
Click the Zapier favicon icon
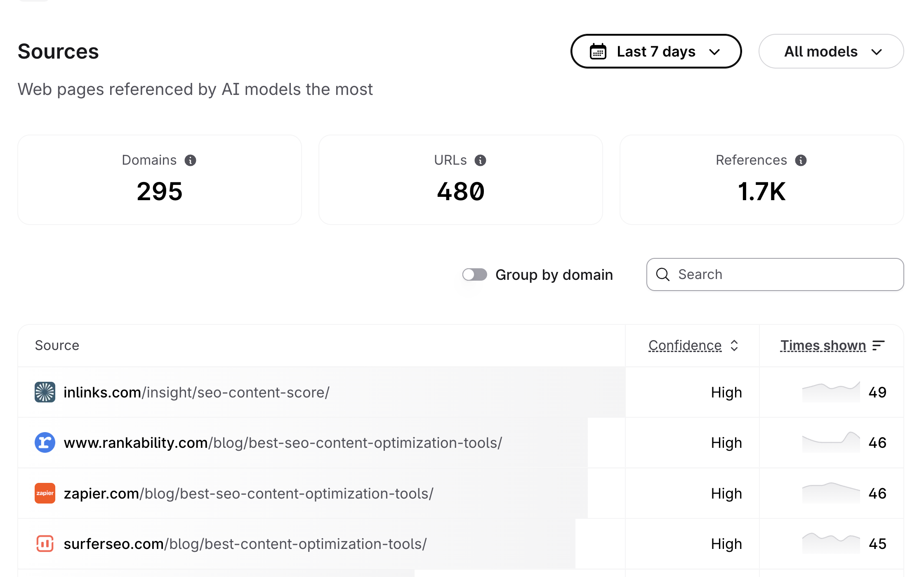[x=45, y=493]
